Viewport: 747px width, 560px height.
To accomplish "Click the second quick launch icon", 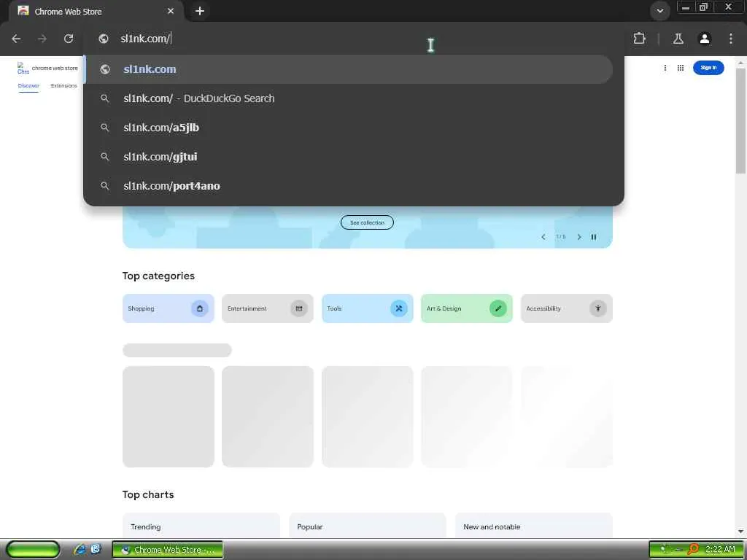I will 96,550.
